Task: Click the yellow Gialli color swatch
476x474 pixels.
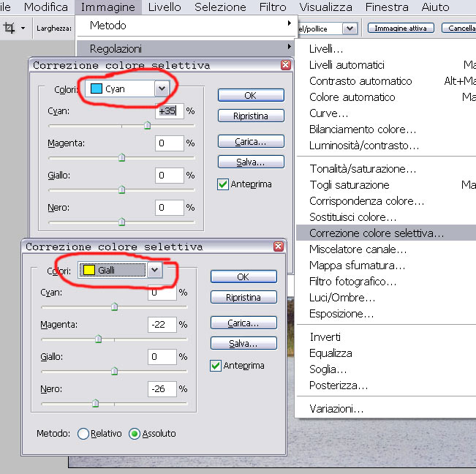Action: (88, 271)
